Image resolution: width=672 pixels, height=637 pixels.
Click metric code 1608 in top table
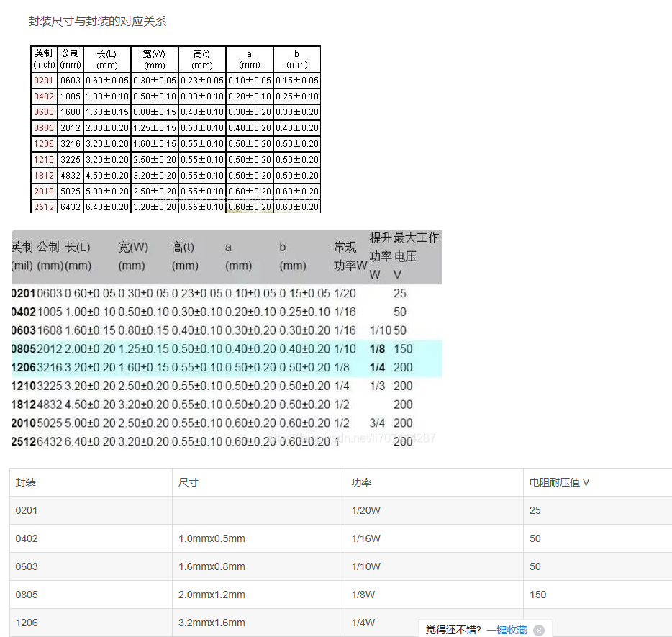tap(71, 112)
